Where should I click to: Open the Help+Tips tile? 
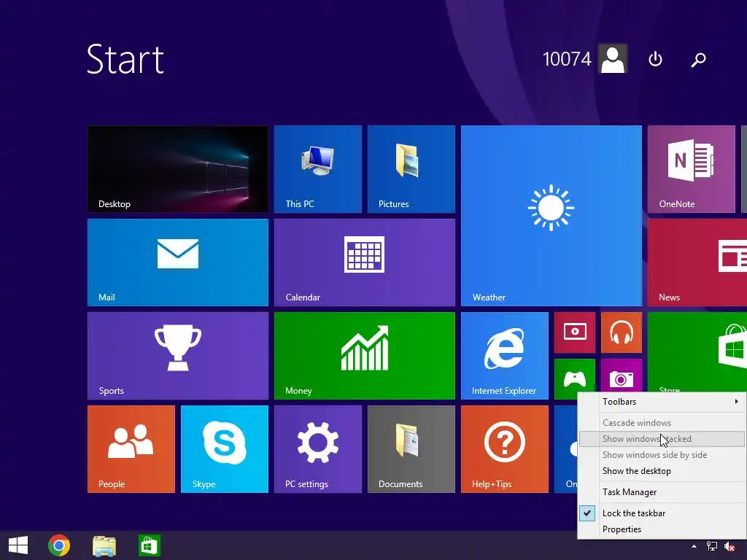point(505,449)
